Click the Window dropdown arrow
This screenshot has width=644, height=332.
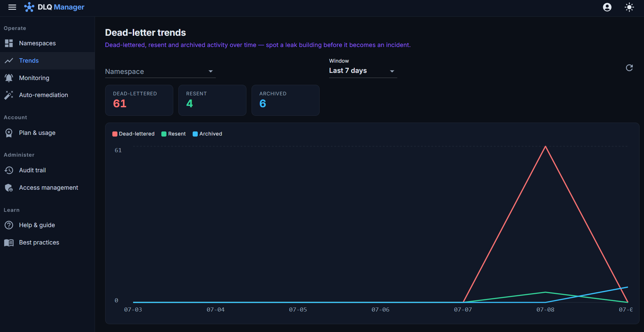pos(392,71)
